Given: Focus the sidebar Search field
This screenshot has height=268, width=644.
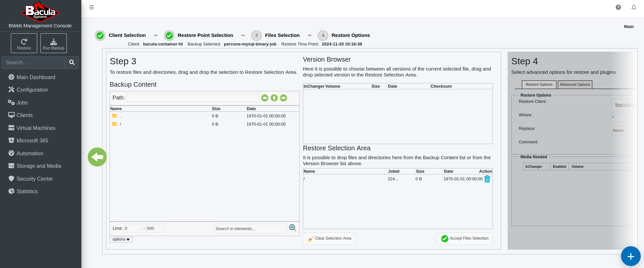Looking at the screenshot, I should point(34,62).
